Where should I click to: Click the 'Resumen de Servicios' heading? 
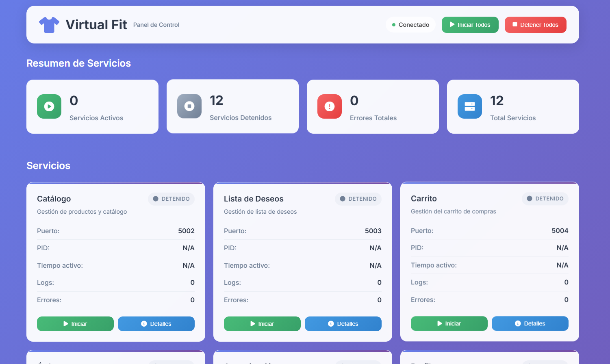pyautogui.click(x=78, y=63)
